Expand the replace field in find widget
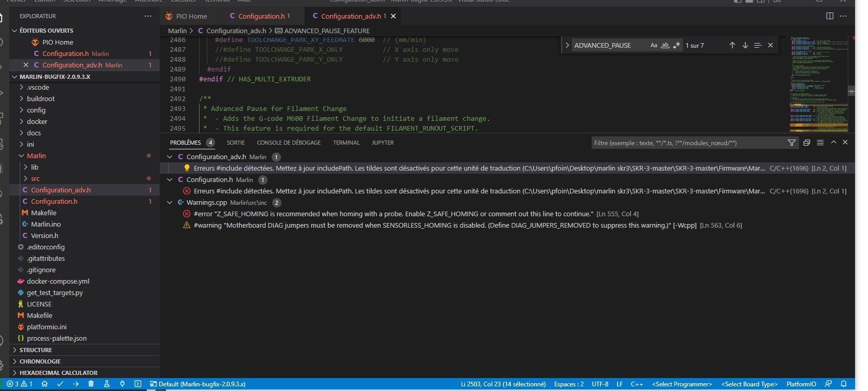868x391 pixels. pyautogui.click(x=567, y=45)
